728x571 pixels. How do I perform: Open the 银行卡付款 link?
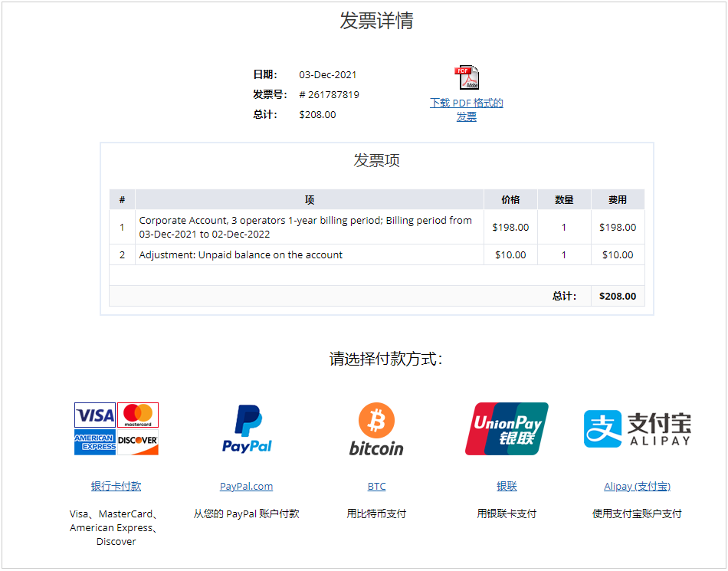116,486
